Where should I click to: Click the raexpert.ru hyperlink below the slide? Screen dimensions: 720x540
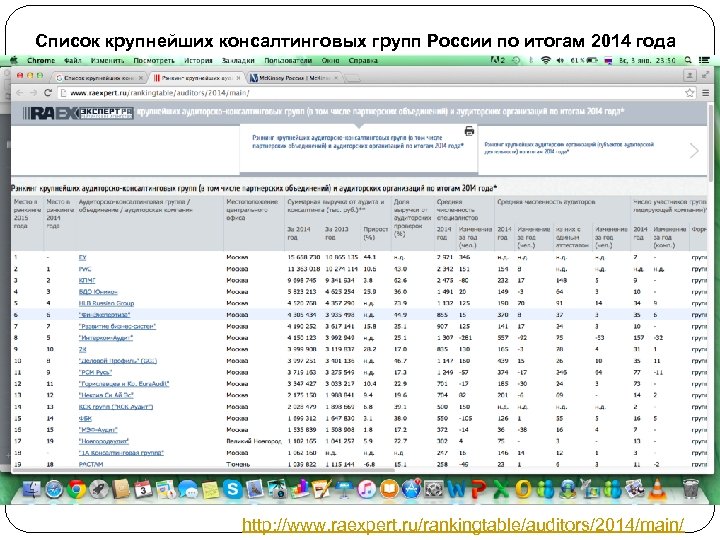[x=463, y=524]
